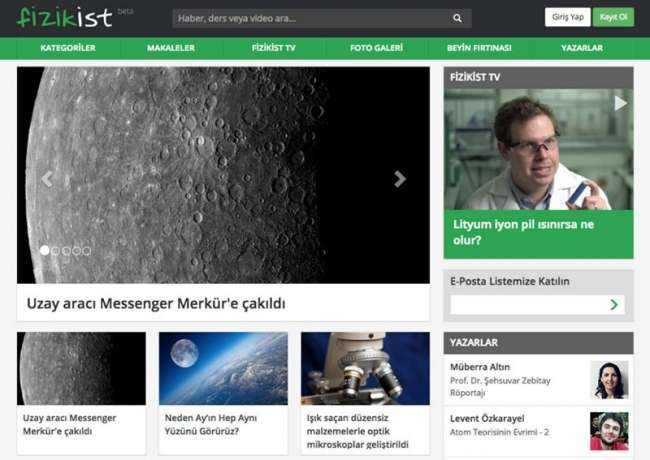The width and height of the screenshot is (650, 460).
Task: Open 'Neden Ay'ın Hep Aynı Yüzünü Görürüz?'
Action: point(211,424)
